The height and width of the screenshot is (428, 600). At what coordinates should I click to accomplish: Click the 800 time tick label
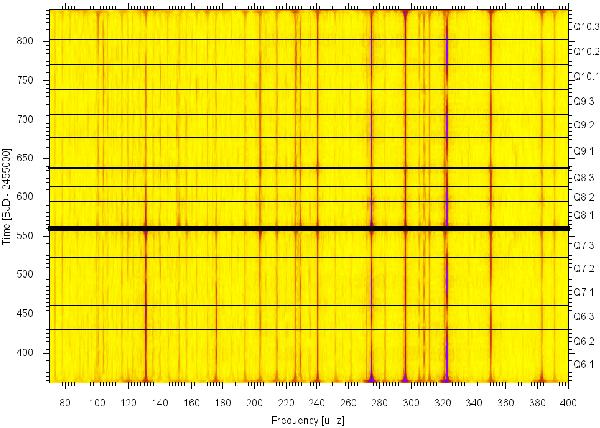pos(39,41)
